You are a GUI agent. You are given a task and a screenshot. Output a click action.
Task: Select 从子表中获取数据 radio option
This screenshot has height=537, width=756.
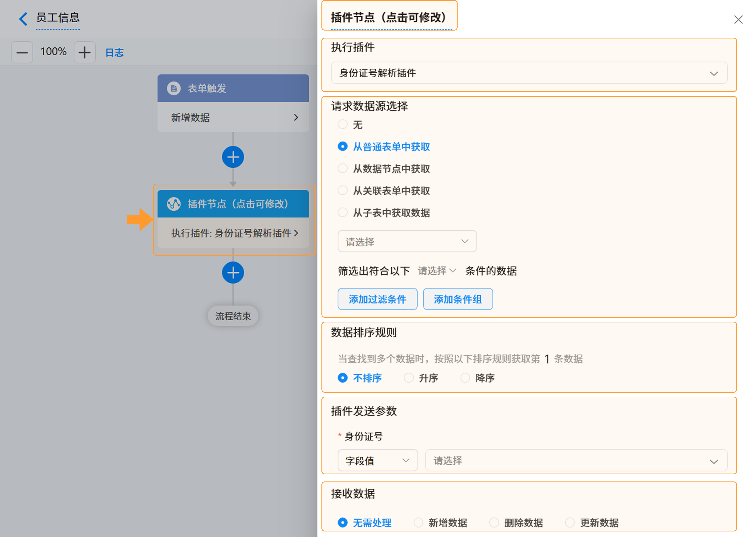point(342,212)
